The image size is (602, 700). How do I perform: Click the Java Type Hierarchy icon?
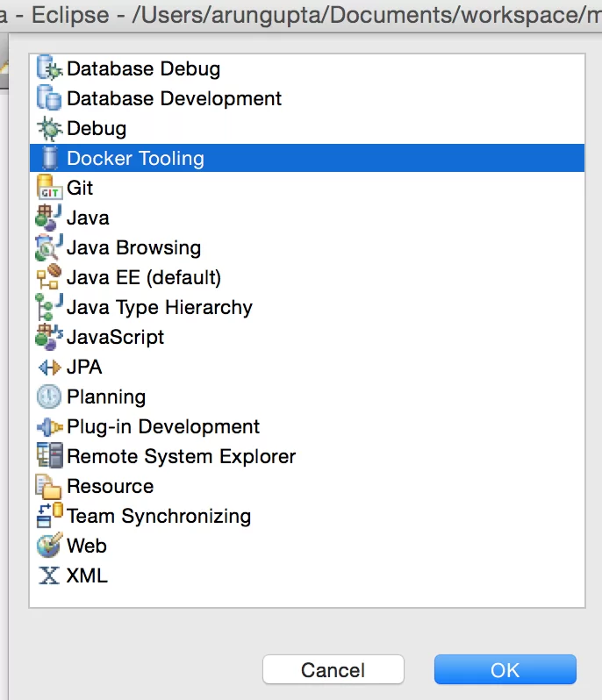coord(49,307)
